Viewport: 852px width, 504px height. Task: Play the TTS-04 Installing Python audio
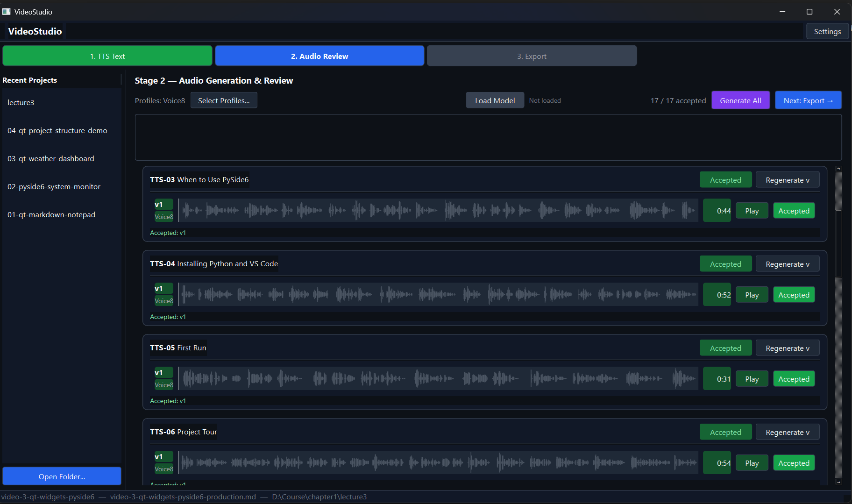(751, 294)
